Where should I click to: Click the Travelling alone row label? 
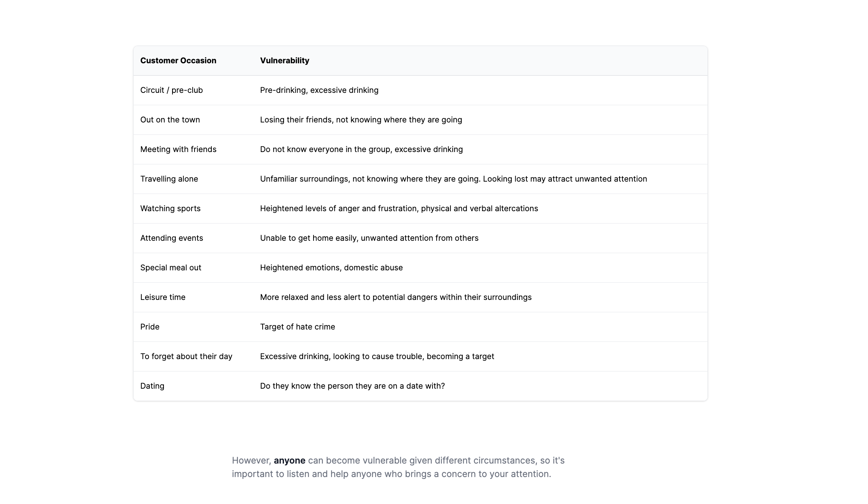click(169, 179)
